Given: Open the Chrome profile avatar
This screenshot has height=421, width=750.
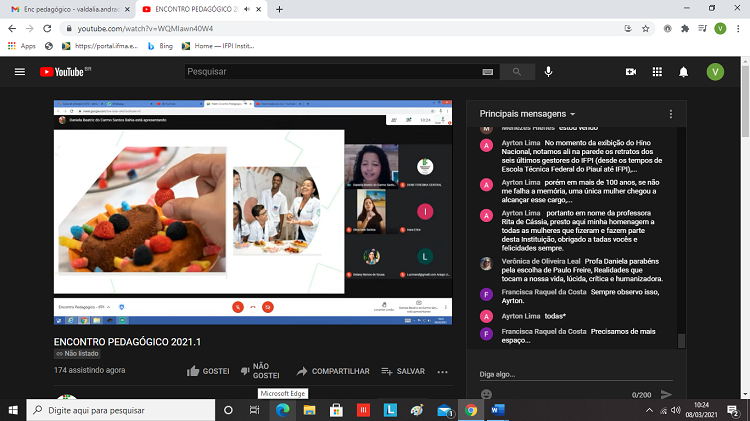Looking at the screenshot, I should [x=720, y=29].
